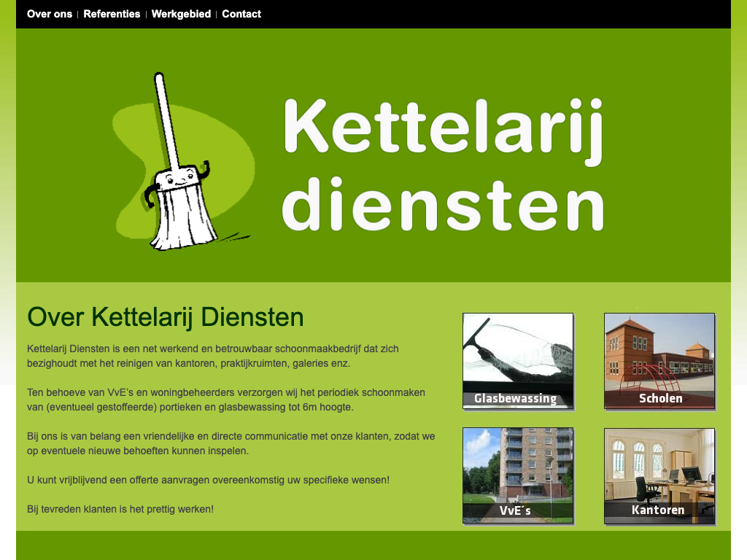Open the Kantoren office room thumbnail
This screenshot has width=747, height=560.
coord(659,467)
